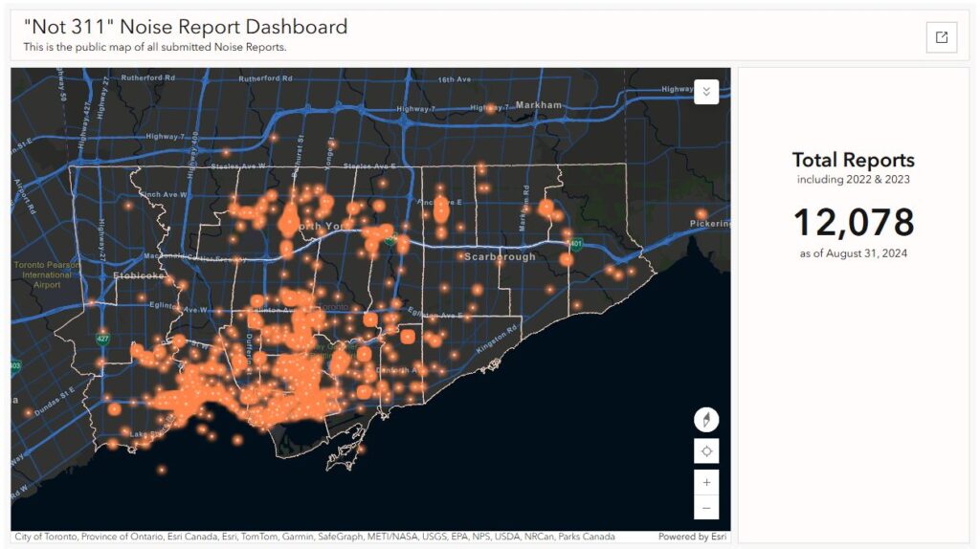Zoom out of the map
The height and width of the screenshot is (549, 980).
coord(706,507)
